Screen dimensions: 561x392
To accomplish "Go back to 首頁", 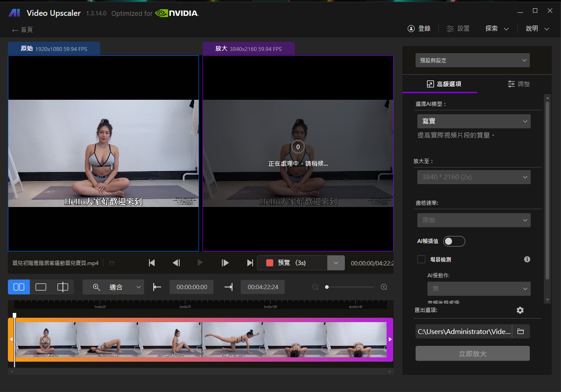I will point(22,30).
